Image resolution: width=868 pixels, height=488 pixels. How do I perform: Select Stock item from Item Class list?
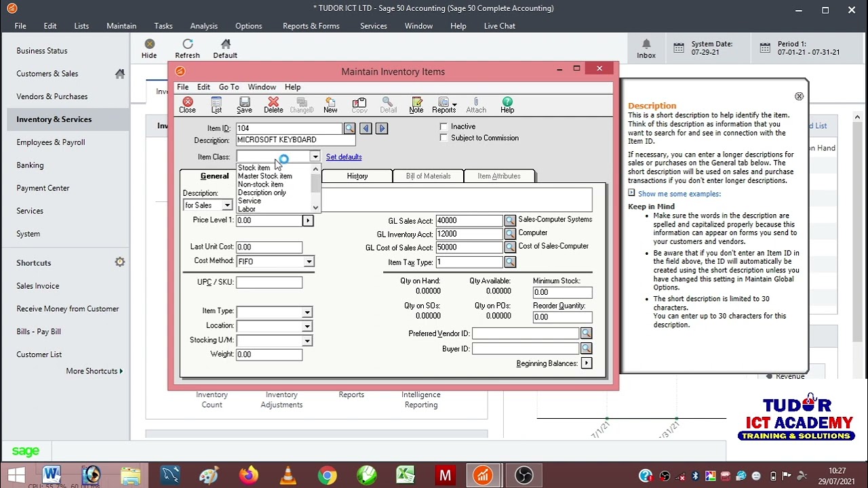pos(254,167)
